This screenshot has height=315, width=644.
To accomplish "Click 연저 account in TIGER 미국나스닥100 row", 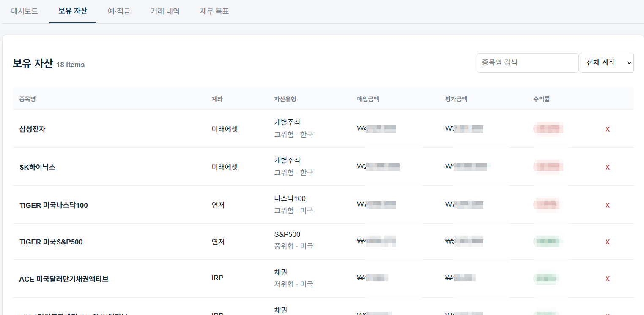I will 218,205.
